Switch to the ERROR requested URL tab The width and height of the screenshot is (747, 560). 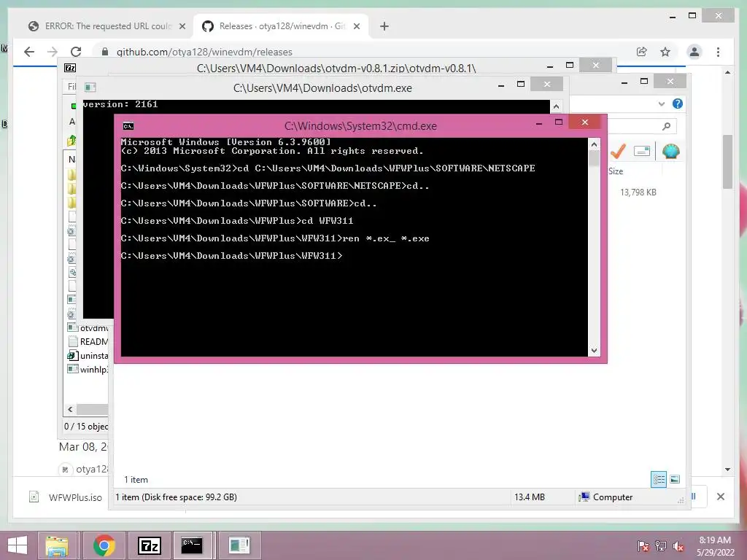pos(108,26)
